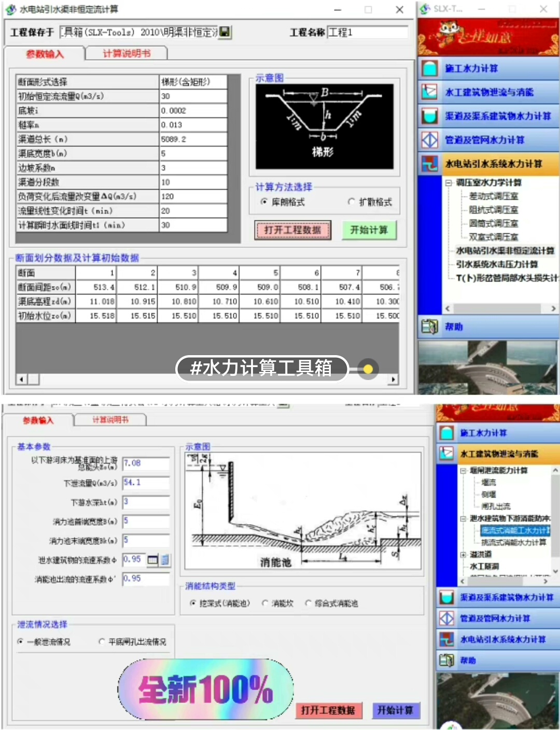Click 工程名称 input field containing 工程1

click(x=368, y=32)
